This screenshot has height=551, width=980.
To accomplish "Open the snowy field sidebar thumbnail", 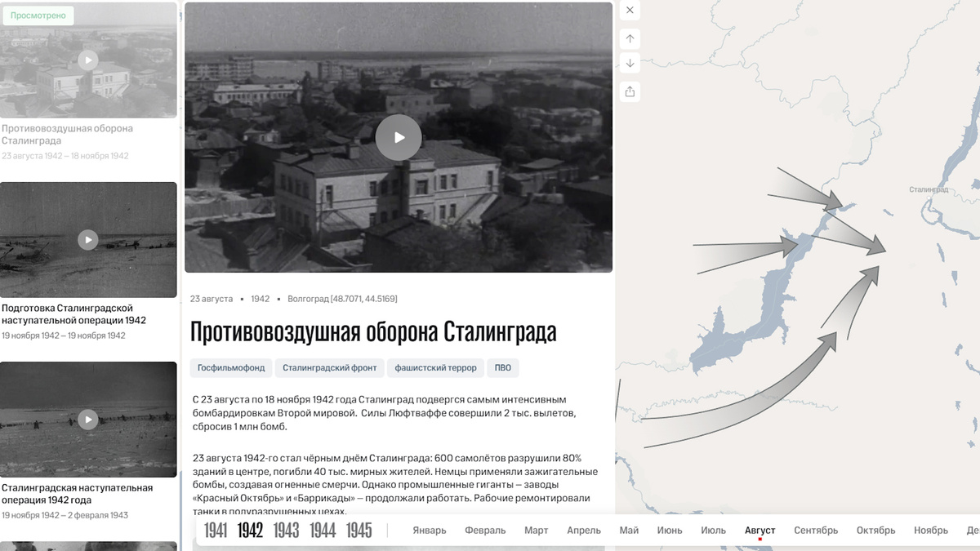I will pyautogui.click(x=88, y=239).
